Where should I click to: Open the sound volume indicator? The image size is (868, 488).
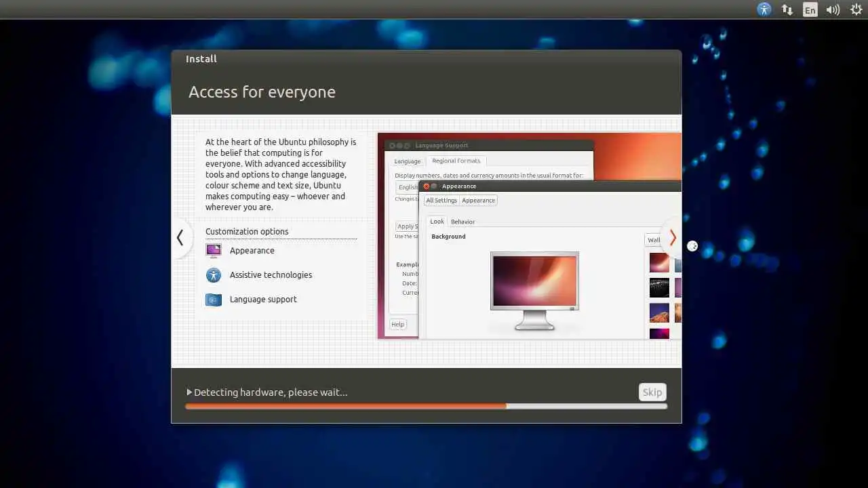pos(833,9)
